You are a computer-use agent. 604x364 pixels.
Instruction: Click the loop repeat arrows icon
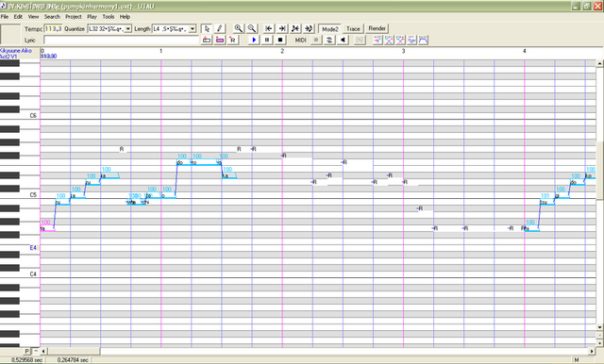[329, 40]
